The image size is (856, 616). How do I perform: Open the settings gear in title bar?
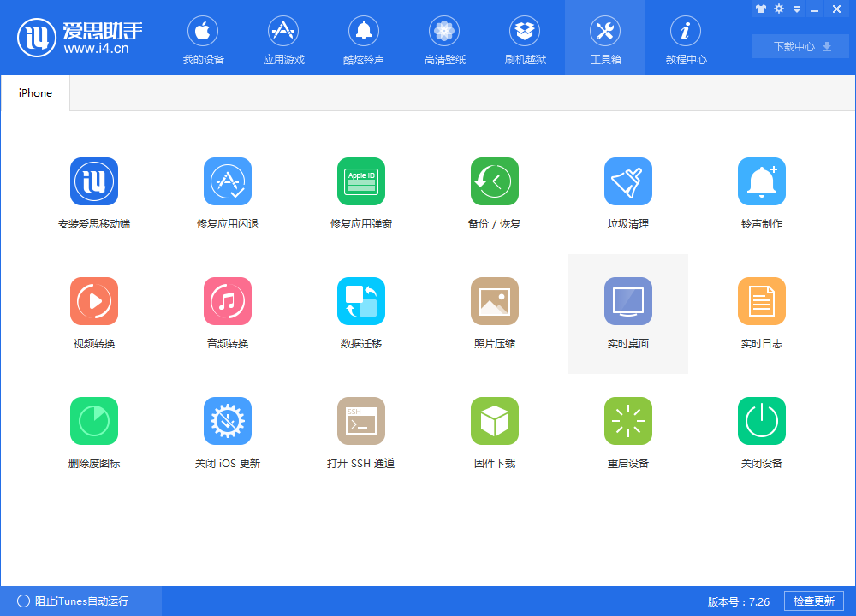coord(778,9)
